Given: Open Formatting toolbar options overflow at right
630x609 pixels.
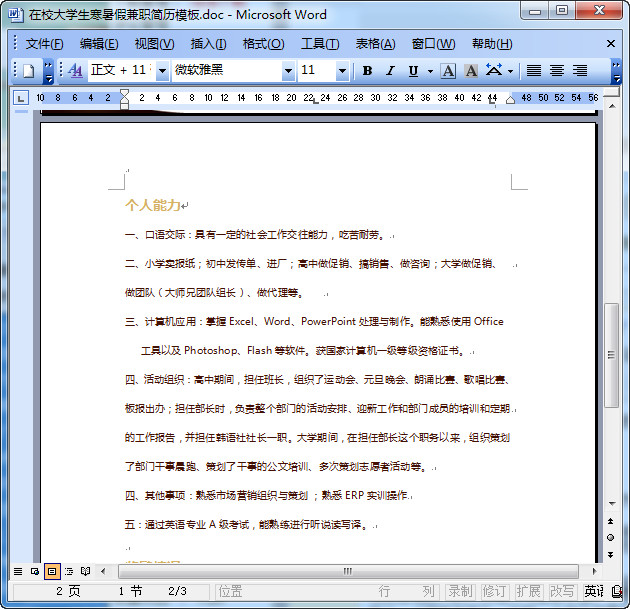Looking at the screenshot, I should click(616, 72).
